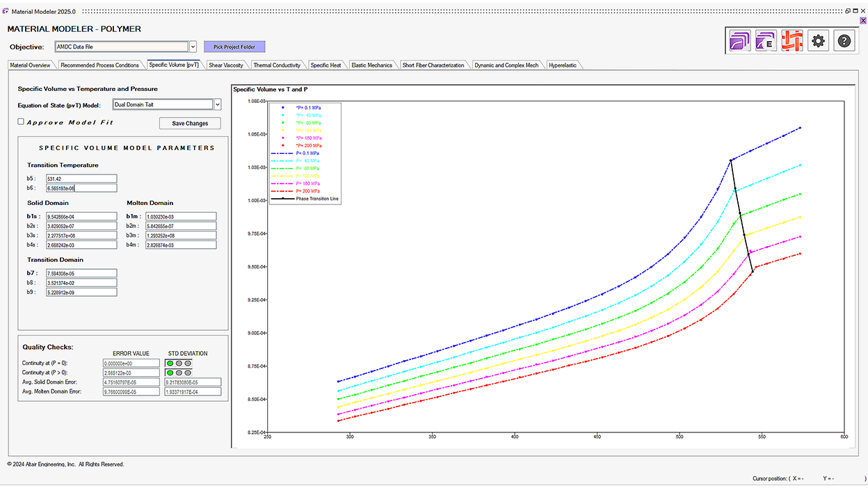This screenshot has height=488, width=868.
Task: Open the Equation of State model dropdown
Action: 217,104
